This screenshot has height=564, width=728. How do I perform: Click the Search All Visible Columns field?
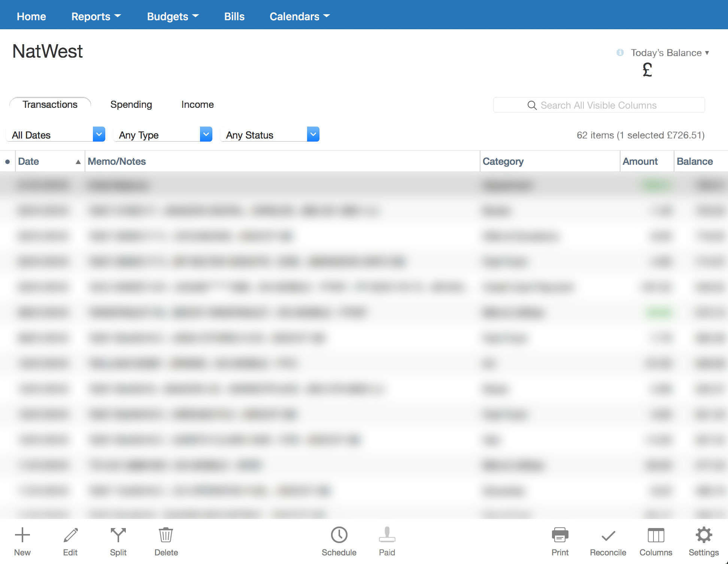click(599, 105)
